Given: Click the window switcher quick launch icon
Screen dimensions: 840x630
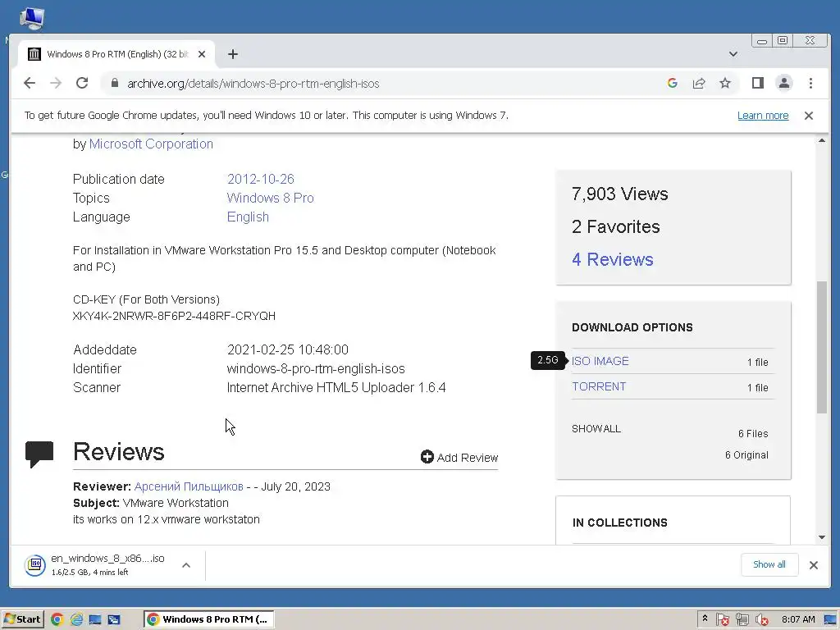Looking at the screenshot, I should point(113,619).
